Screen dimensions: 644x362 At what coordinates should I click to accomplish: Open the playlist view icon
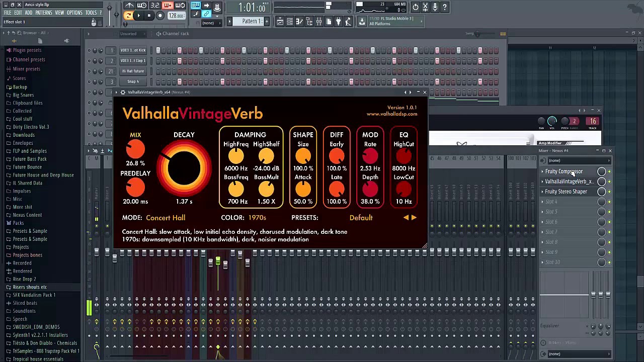coord(280,21)
